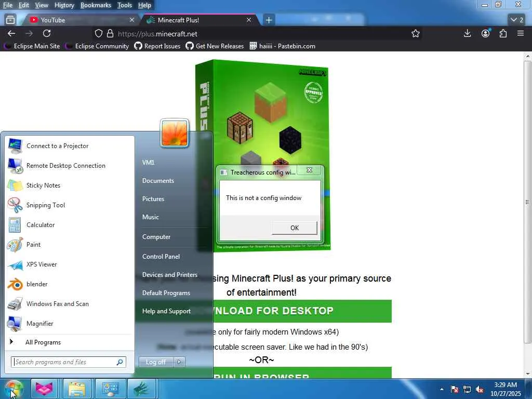Screen dimensions: 532x399
Task: Open the haiiii - Pastebin.com bookmark
Action: point(282,46)
